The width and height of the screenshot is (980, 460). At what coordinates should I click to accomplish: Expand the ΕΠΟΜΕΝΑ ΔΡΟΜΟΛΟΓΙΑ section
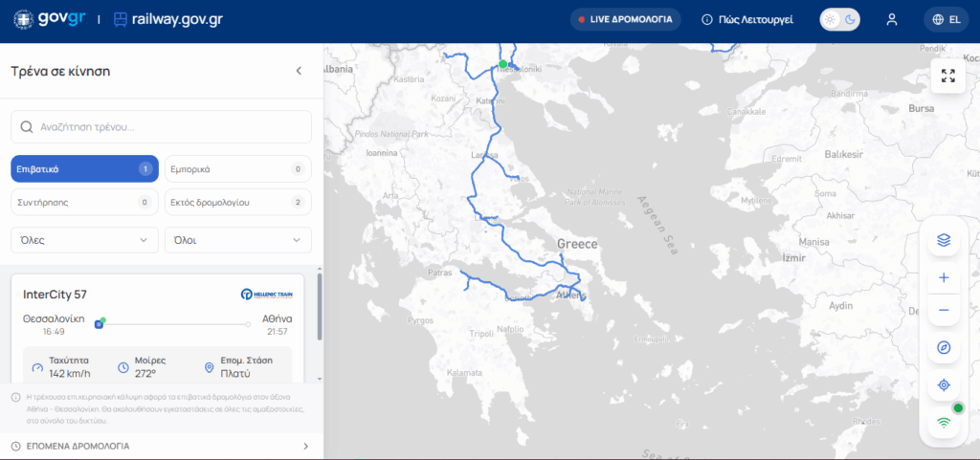click(161, 446)
